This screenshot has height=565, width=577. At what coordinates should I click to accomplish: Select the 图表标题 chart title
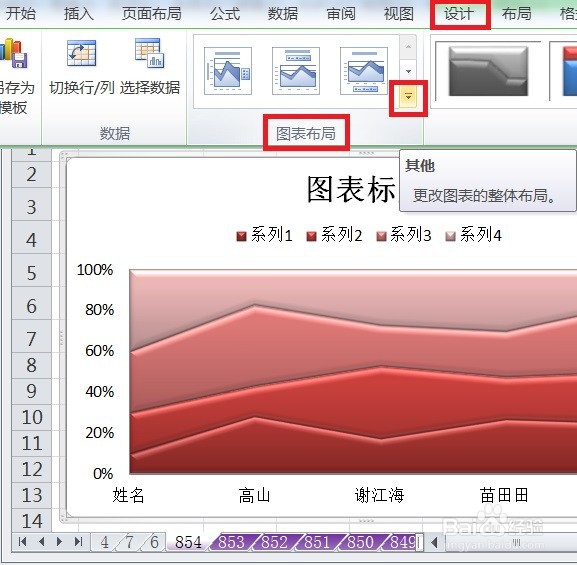point(351,189)
